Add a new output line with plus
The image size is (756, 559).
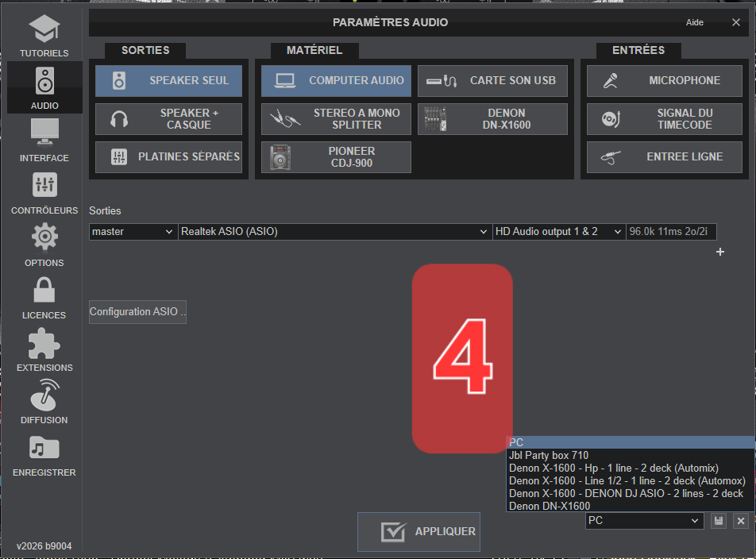point(720,252)
